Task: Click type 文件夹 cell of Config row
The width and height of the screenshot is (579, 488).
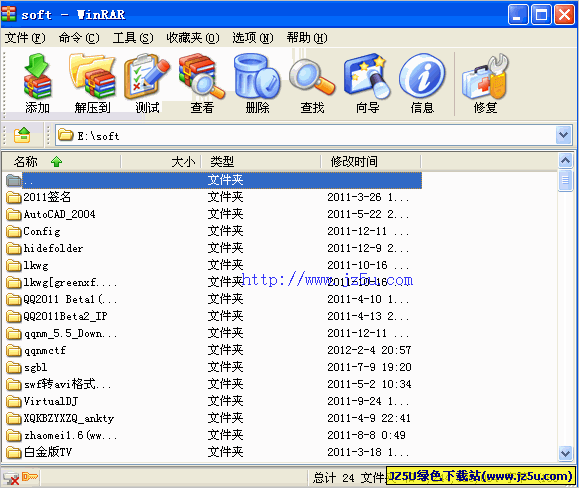Action: coord(225,231)
